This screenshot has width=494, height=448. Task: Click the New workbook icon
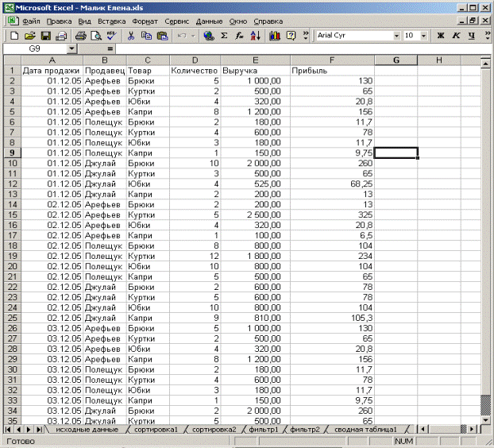tap(14, 36)
